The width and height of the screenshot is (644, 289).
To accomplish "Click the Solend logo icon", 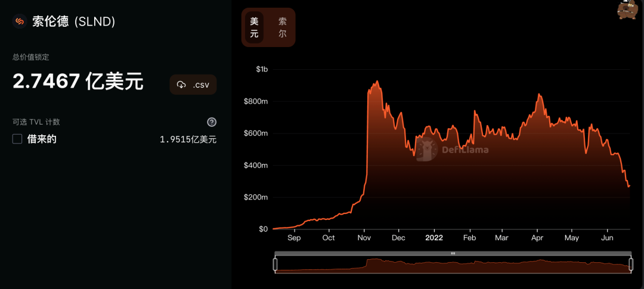I will pos(19,21).
